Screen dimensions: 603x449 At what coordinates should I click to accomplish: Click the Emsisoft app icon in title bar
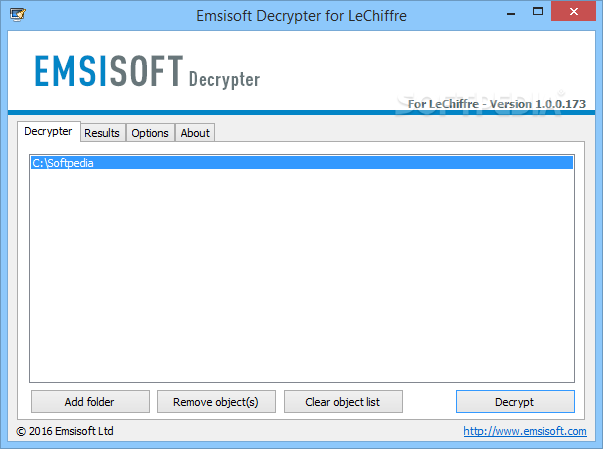[x=18, y=15]
